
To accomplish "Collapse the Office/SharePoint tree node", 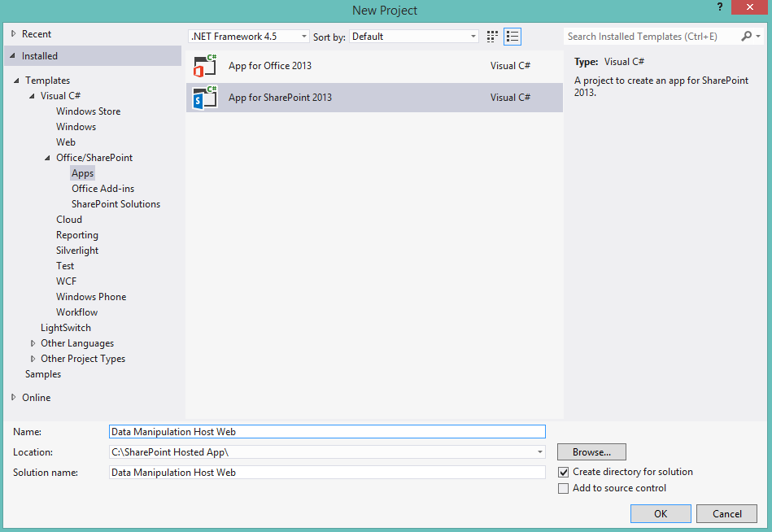I will [x=47, y=158].
